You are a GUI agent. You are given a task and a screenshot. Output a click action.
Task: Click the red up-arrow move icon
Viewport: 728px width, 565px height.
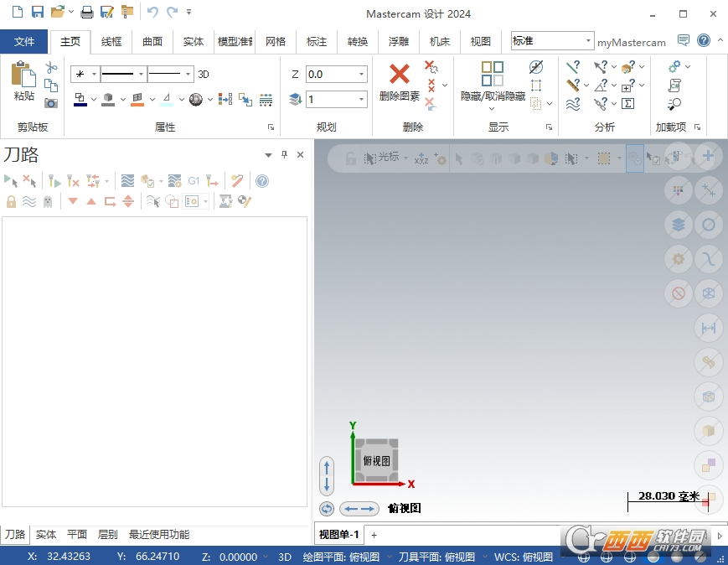coord(91,201)
